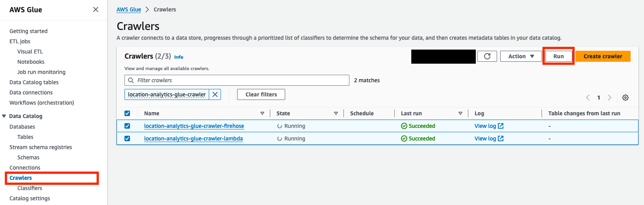Click the refresh crawlers icon button
644x205 pixels.
click(x=487, y=56)
